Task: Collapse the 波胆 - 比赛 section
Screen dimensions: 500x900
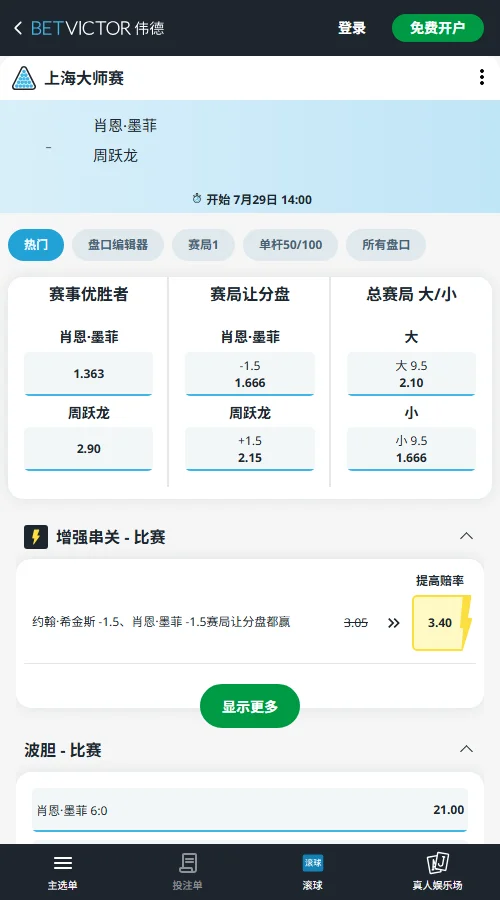Action: pos(467,749)
